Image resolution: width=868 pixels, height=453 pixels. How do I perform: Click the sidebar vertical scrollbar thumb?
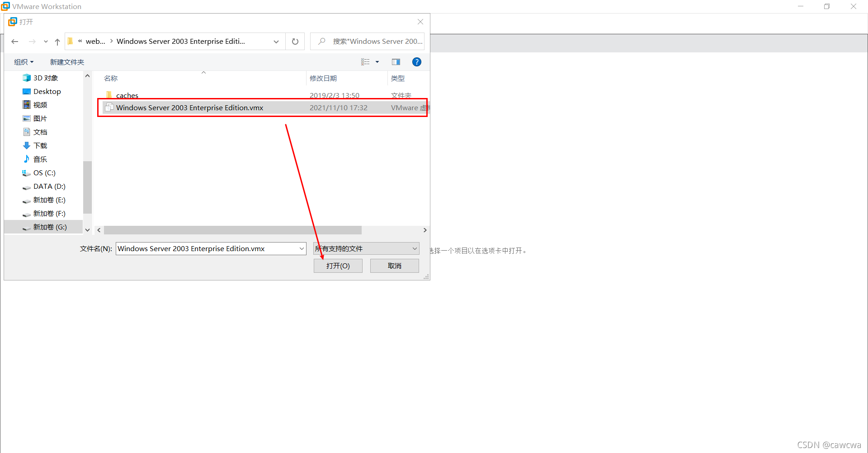click(88, 187)
